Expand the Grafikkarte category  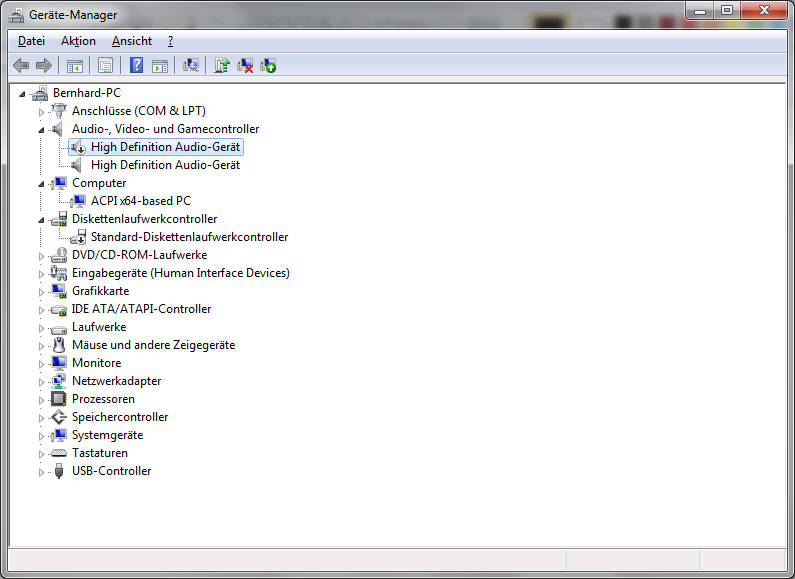click(x=42, y=291)
